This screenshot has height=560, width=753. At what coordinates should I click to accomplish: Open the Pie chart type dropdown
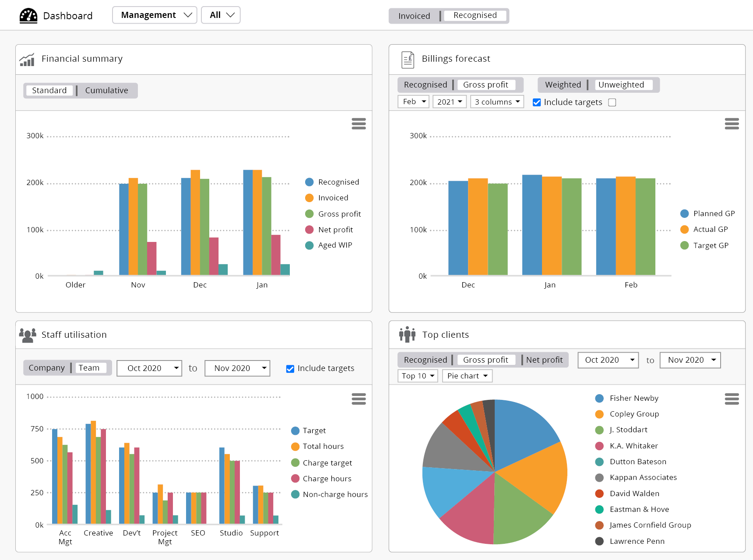click(x=467, y=375)
